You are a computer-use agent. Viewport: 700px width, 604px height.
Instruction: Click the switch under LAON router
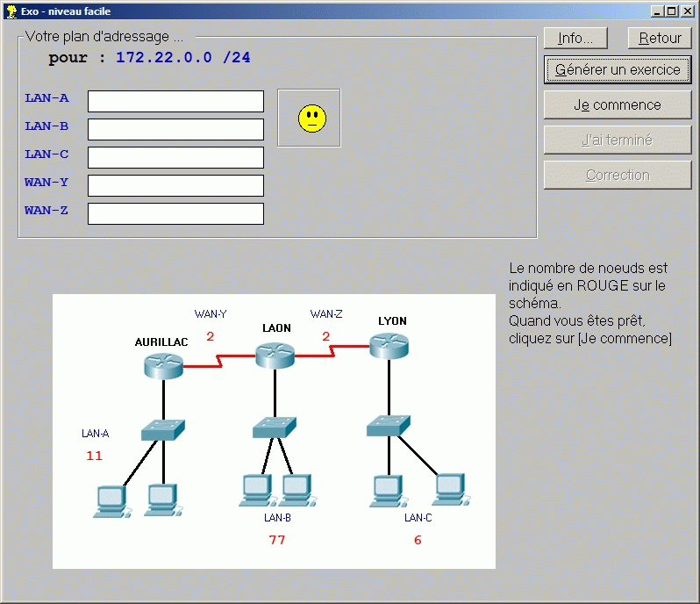(x=274, y=428)
